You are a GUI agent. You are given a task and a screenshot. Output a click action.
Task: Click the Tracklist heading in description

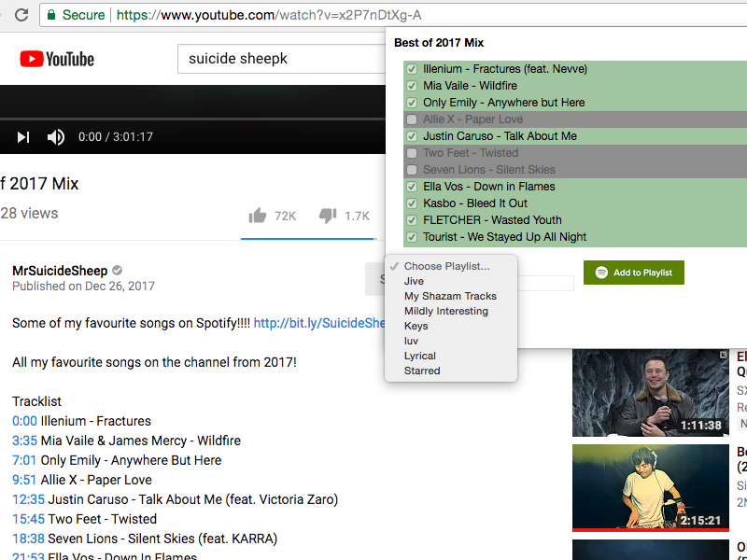[36, 401]
